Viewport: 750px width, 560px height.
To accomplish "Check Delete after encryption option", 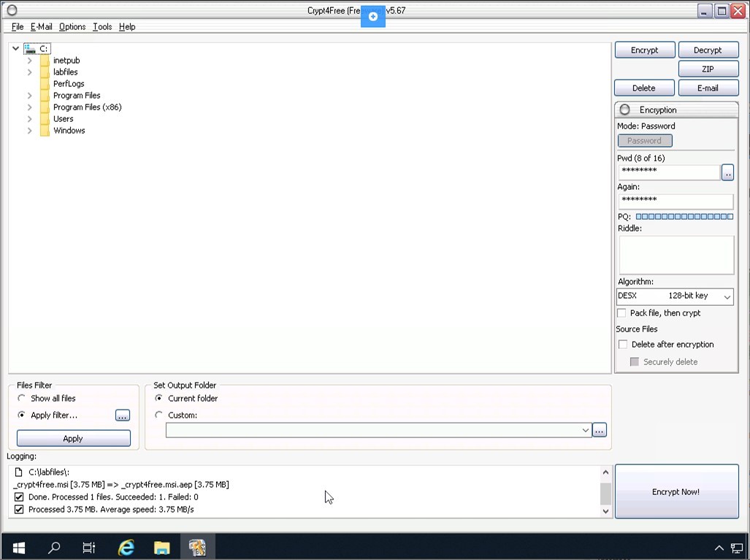I will click(623, 345).
